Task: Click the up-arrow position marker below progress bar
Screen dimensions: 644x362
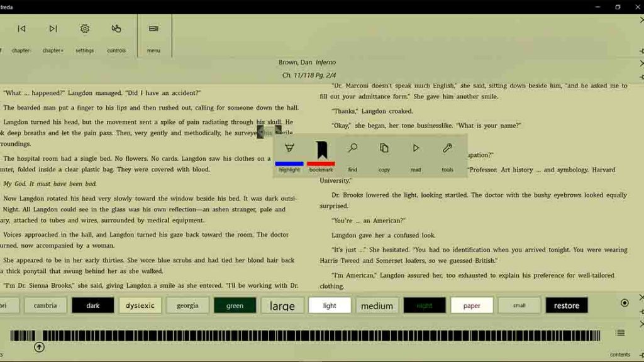Action: coord(39,347)
